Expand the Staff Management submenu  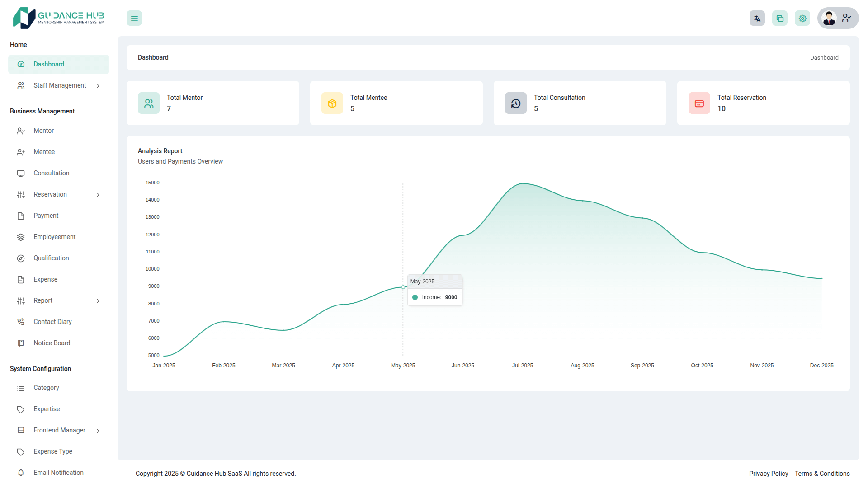pyautogui.click(x=98, y=86)
